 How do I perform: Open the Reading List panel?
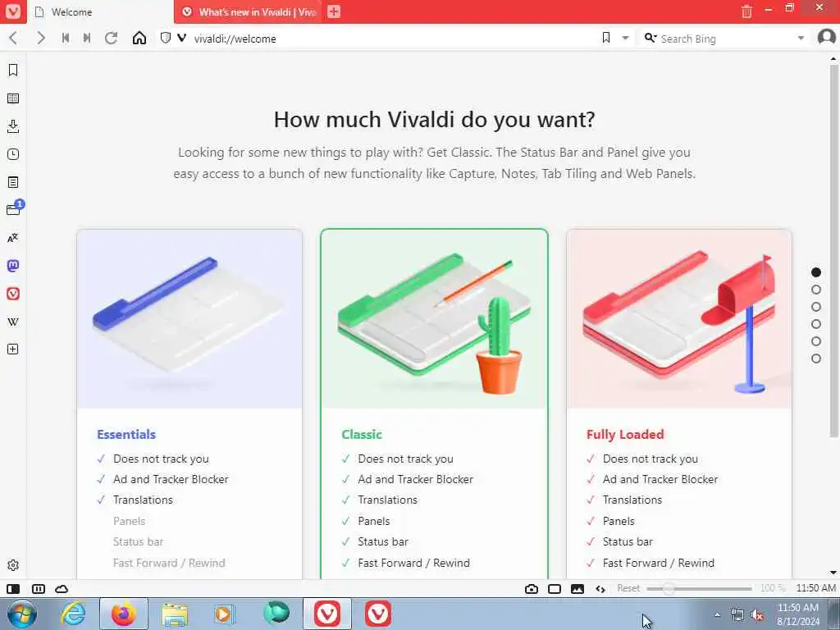[x=13, y=98]
